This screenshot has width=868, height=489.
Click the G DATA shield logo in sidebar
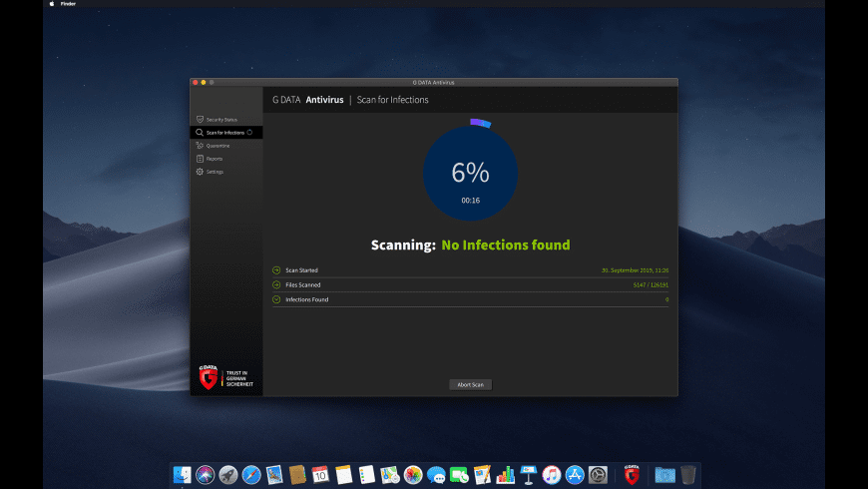tap(209, 377)
